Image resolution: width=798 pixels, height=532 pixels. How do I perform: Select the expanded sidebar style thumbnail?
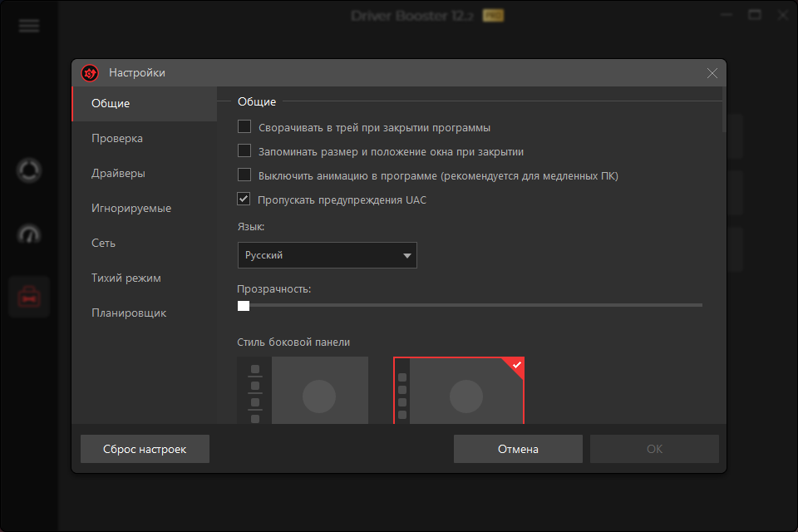point(303,390)
